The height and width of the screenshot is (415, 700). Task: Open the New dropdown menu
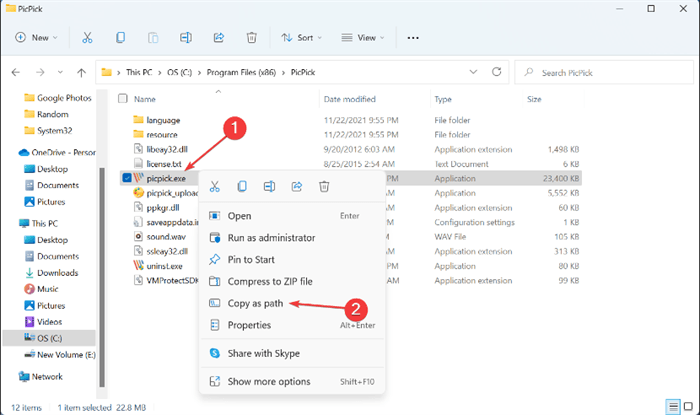(x=37, y=38)
